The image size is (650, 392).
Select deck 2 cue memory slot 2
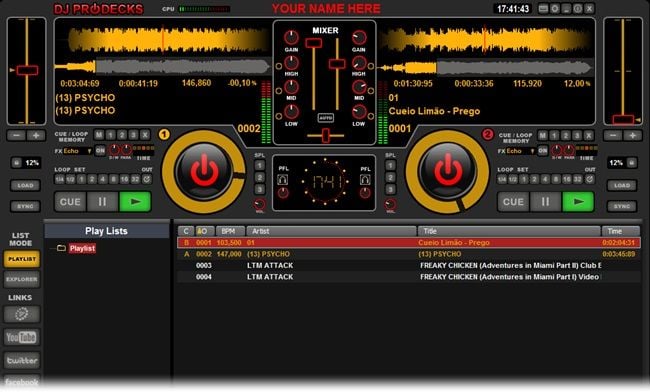coord(565,135)
